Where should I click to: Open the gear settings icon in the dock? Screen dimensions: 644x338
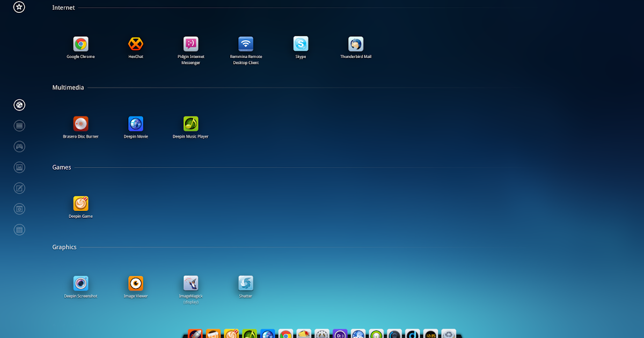click(x=322, y=334)
